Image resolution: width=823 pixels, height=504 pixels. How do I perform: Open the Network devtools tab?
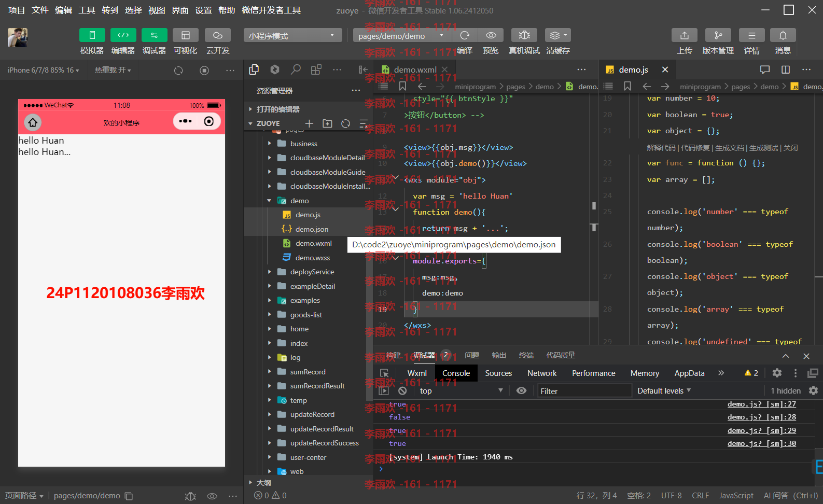point(542,373)
